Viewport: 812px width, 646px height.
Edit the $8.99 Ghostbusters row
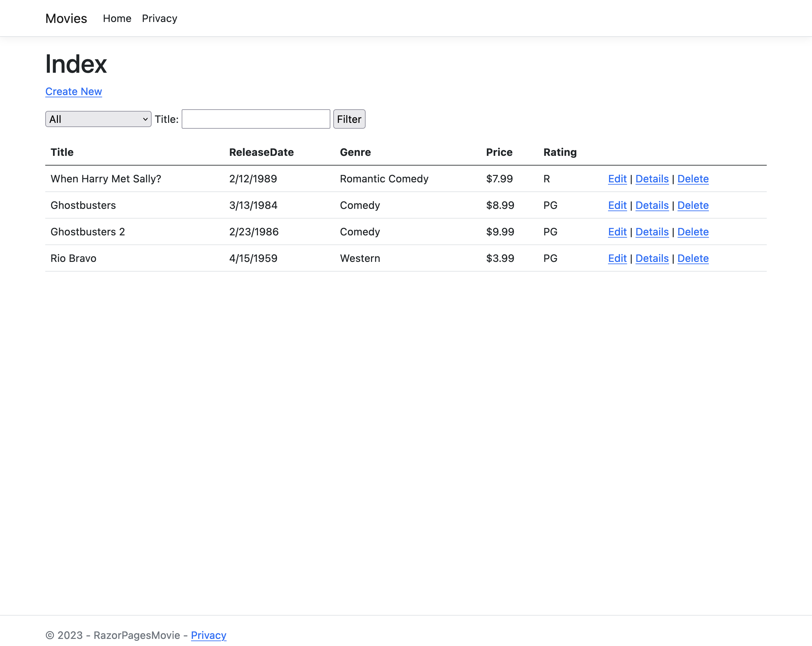click(x=617, y=205)
